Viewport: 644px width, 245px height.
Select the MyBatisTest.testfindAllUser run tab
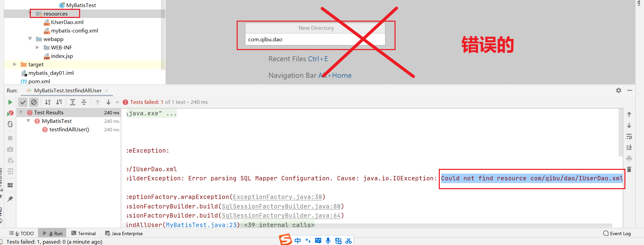[68, 90]
